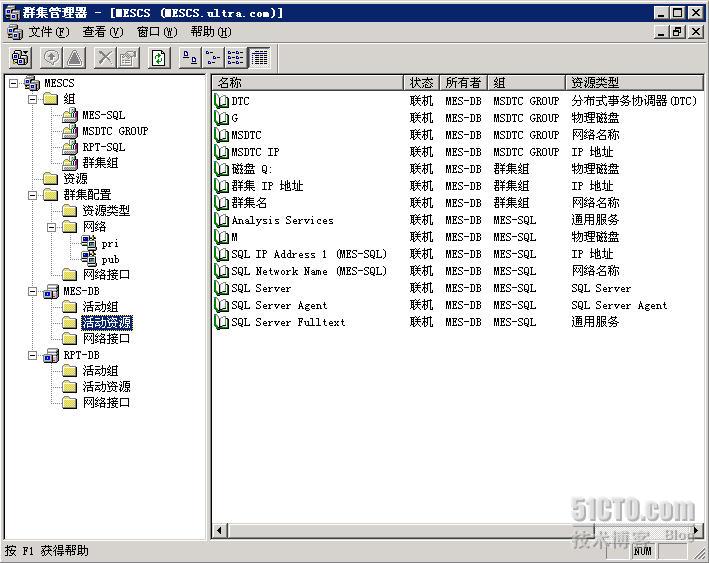Select the 磁盘 Q: resource row
Image resolution: width=709 pixels, height=563 pixels.
[x=457, y=169]
